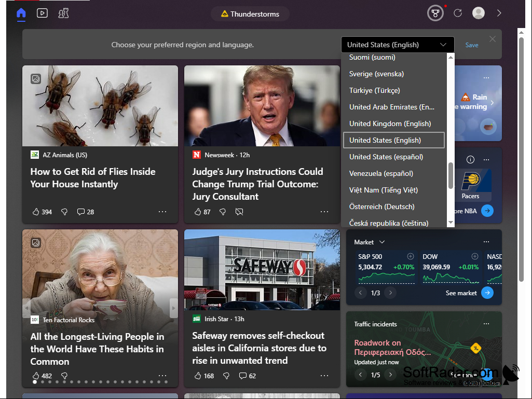Open more options for the flies article
Image resolution: width=532 pixels, height=399 pixels.
tap(162, 212)
